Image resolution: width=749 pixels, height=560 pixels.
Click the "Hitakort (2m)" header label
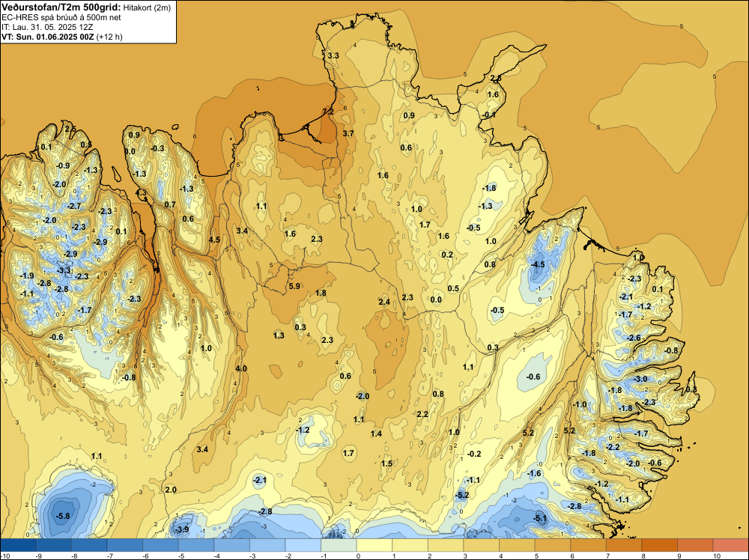pos(147,7)
